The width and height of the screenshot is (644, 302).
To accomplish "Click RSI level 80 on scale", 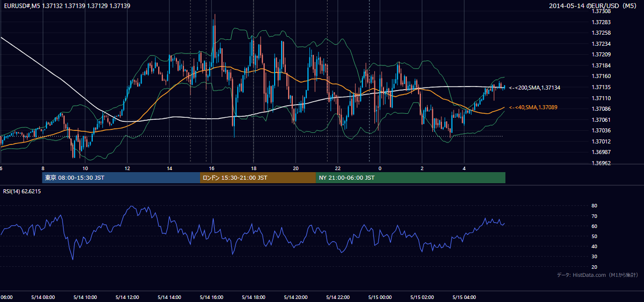I will click(595, 206).
